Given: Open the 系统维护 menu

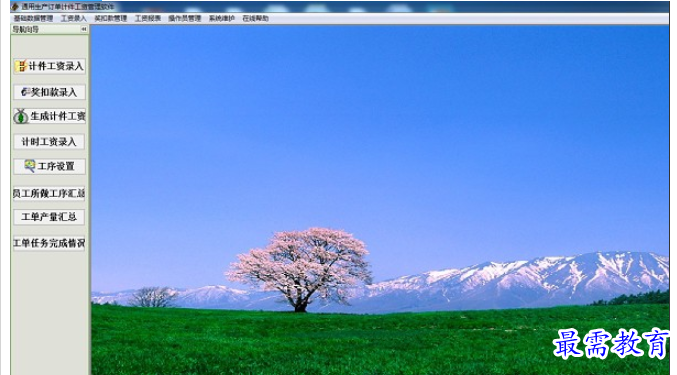Looking at the screenshot, I should click(x=222, y=18).
